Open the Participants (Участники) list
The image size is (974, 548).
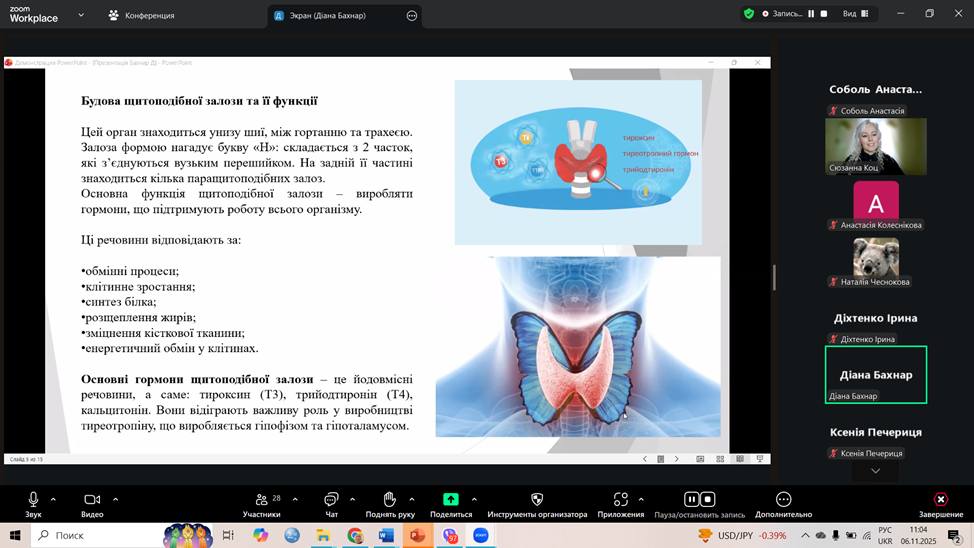coord(261,500)
